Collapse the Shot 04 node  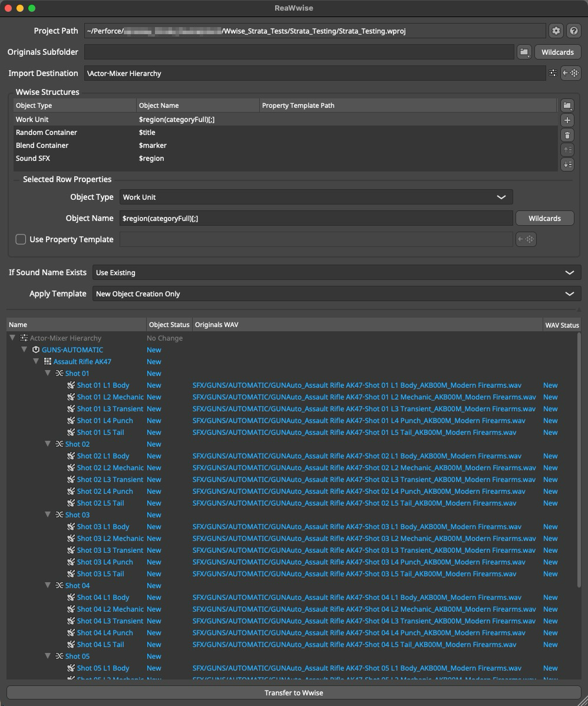(x=48, y=585)
